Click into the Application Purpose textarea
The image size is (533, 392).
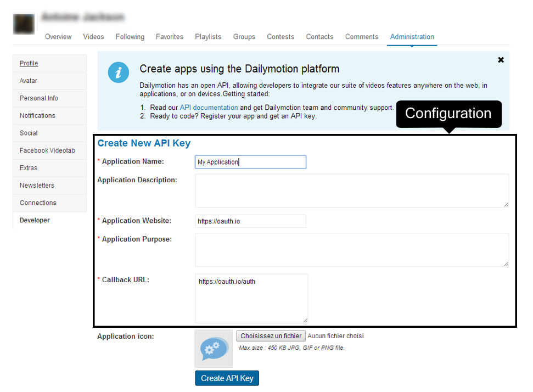352,250
